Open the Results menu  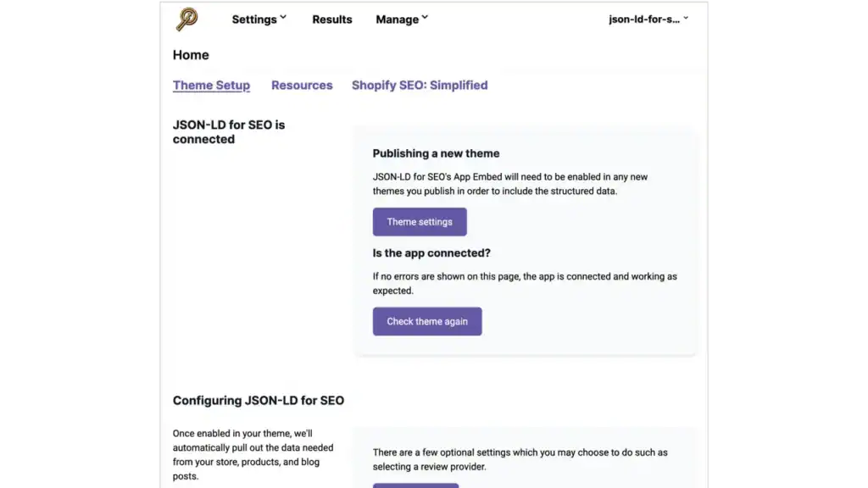331,19
